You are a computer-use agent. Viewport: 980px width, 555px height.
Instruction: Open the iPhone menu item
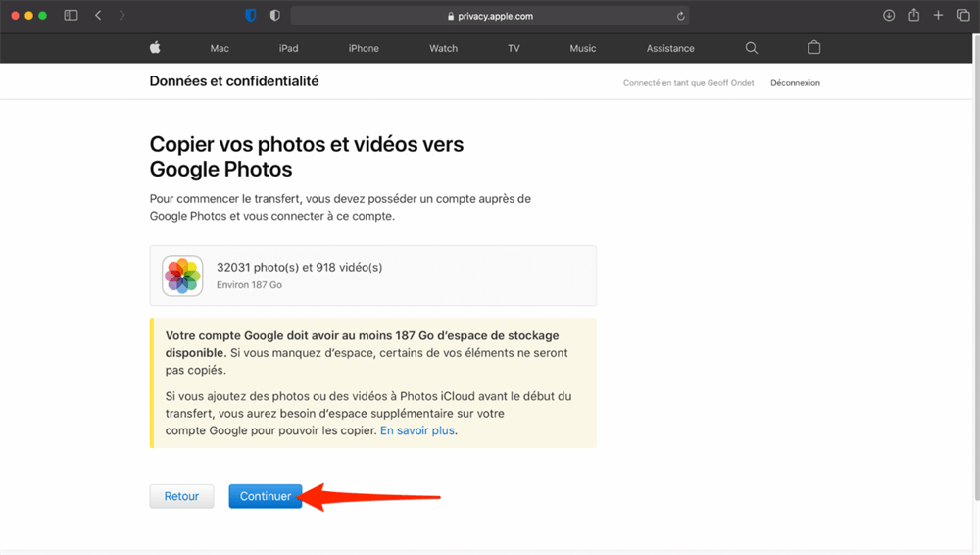click(x=364, y=48)
